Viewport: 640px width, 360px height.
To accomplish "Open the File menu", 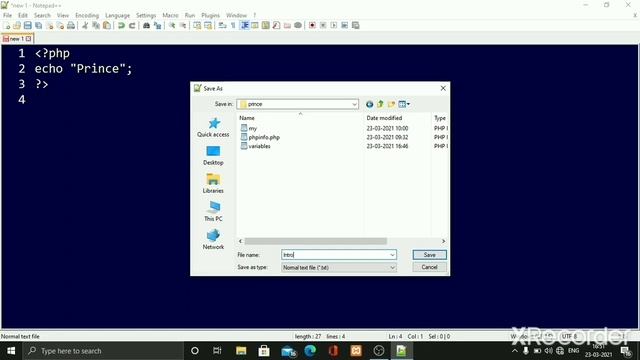I will coord(7,15).
